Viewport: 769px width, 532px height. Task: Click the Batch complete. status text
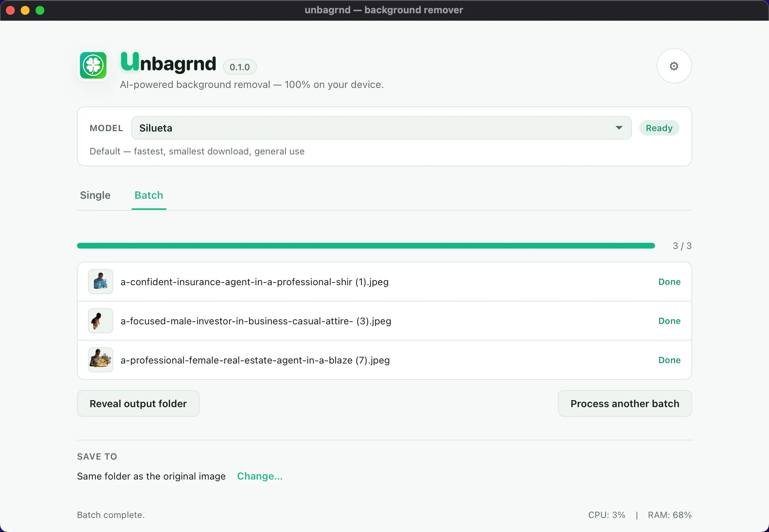pyautogui.click(x=111, y=515)
